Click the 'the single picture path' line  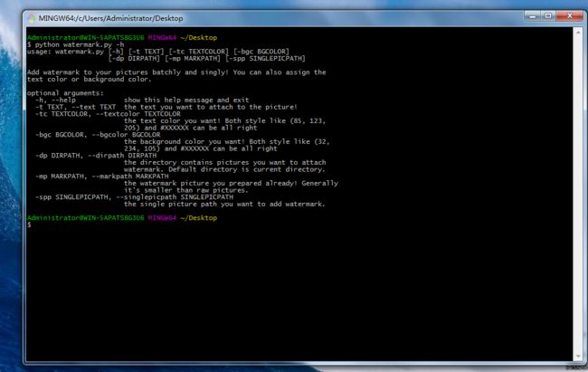tap(224, 205)
